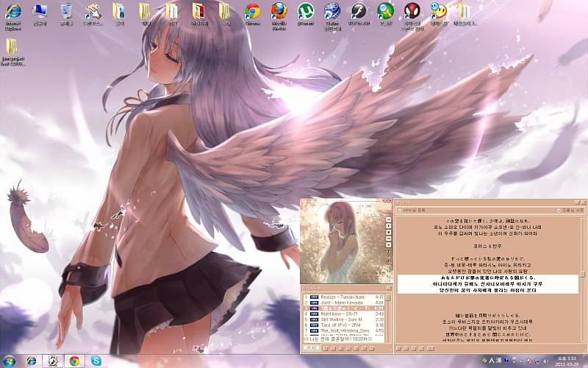Open the uTorrent desktop shortcut
The image size is (588, 368).
pyautogui.click(x=306, y=13)
